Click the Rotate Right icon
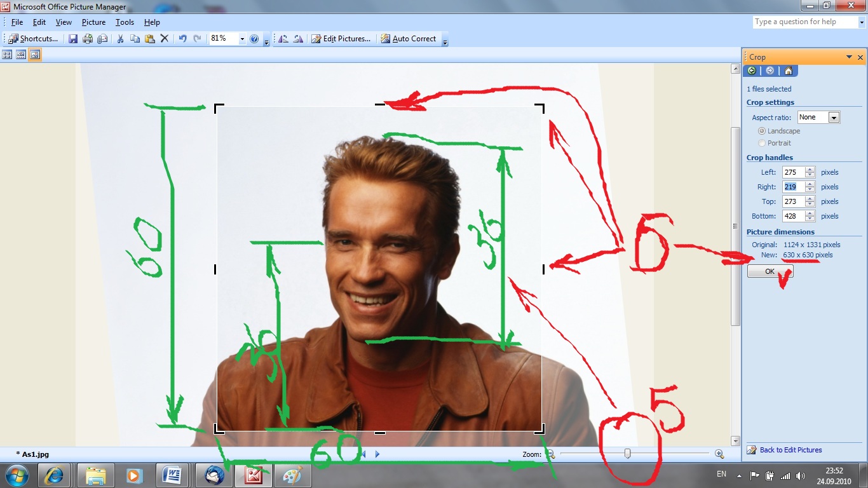The height and width of the screenshot is (488, 868). click(298, 39)
